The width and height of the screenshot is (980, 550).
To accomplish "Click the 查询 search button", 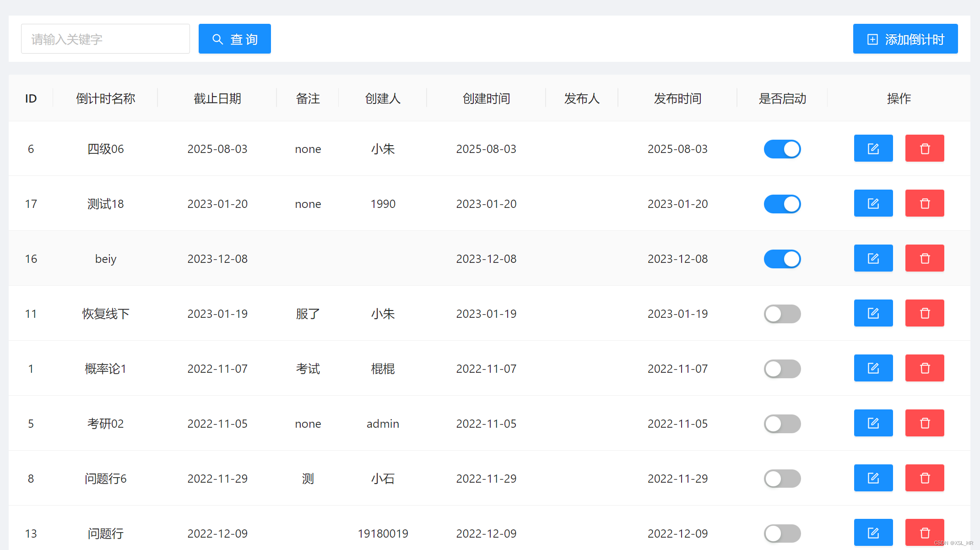I will point(234,39).
